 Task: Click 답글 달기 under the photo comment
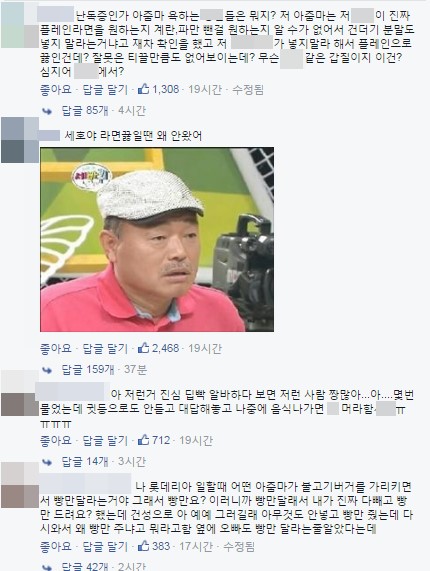(x=105, y=348)
